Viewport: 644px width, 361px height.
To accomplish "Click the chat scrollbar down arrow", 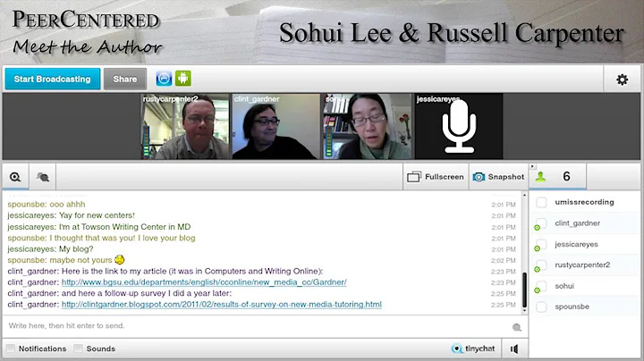I will 524,311.
